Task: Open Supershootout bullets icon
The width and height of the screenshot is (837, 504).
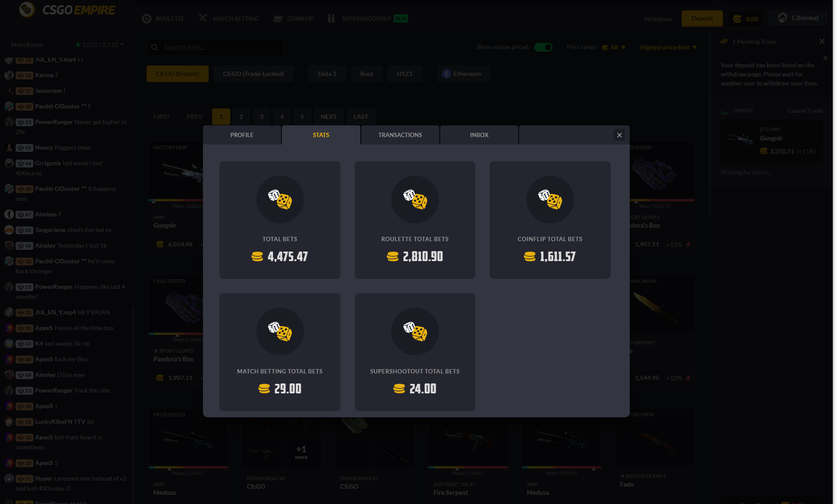Action: coord(331,19)
